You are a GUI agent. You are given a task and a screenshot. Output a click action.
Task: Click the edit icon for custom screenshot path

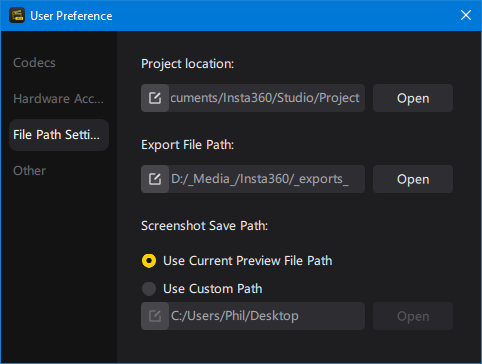(155, 316)
